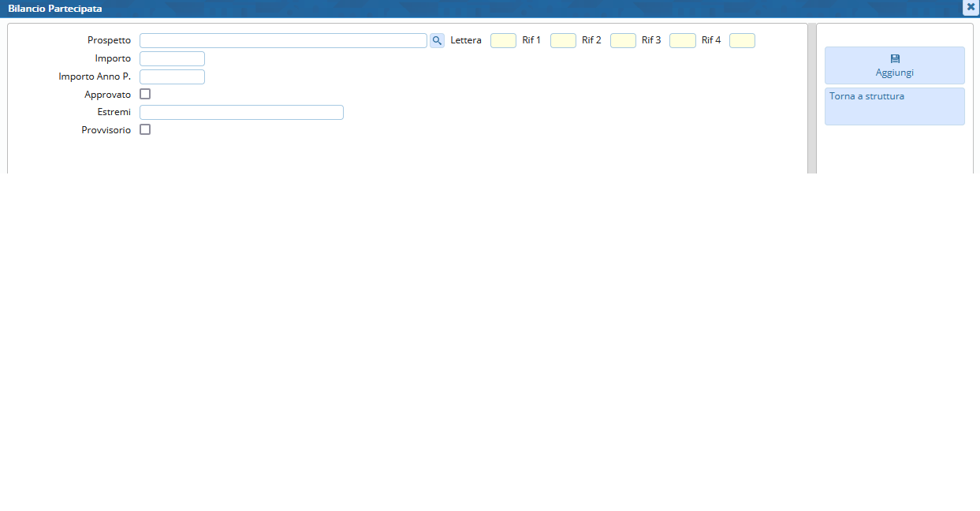Click the Provvisorio label text
Screen dimensions: 980x511
tap(106, 130)
